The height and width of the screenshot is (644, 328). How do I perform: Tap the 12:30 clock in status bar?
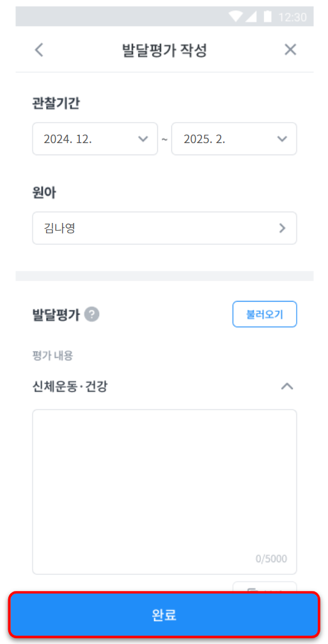pos(292,17)
